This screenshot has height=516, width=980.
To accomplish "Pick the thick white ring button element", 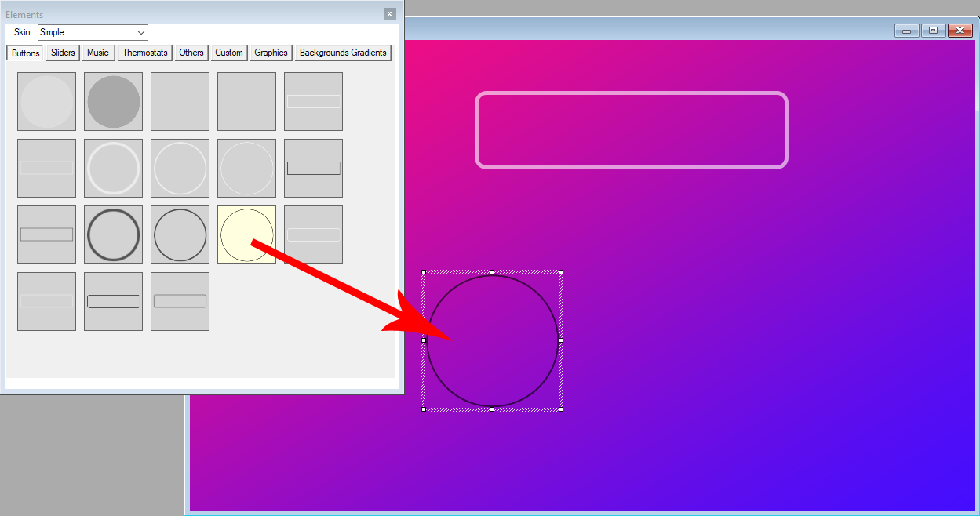I will pyautogui.click(x=113, y=169).
